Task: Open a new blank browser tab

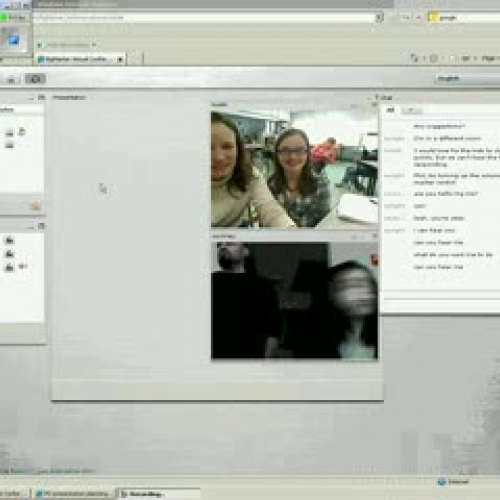Action: (x=136, y=59)
